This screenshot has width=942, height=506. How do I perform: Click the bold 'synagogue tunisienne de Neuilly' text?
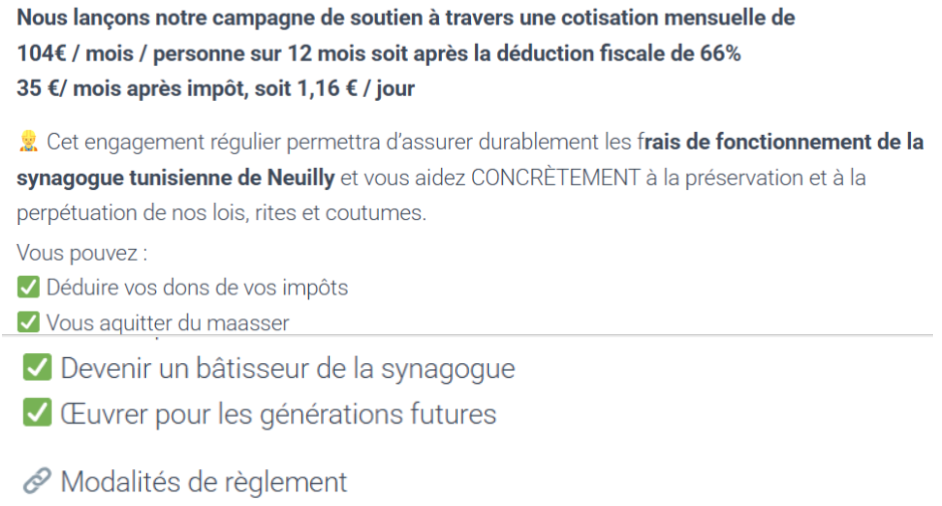coord(177,179)
